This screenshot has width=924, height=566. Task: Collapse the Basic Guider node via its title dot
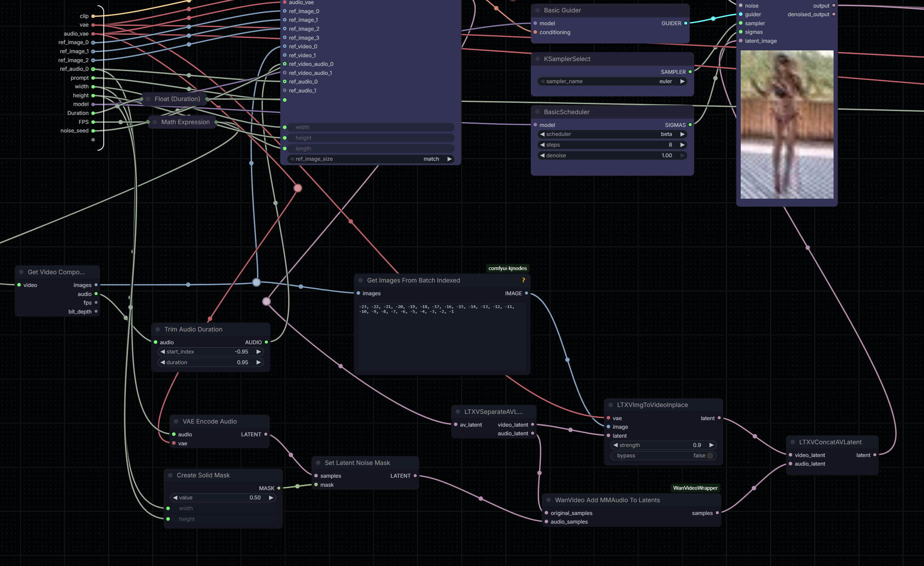[537, 10]
